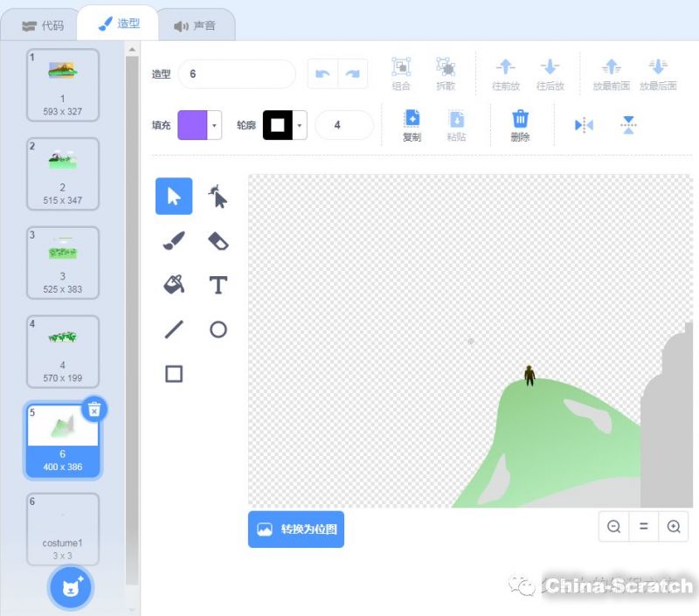Open the fill color dropdown
699x616 pixels.
click(x=215, y=125)
